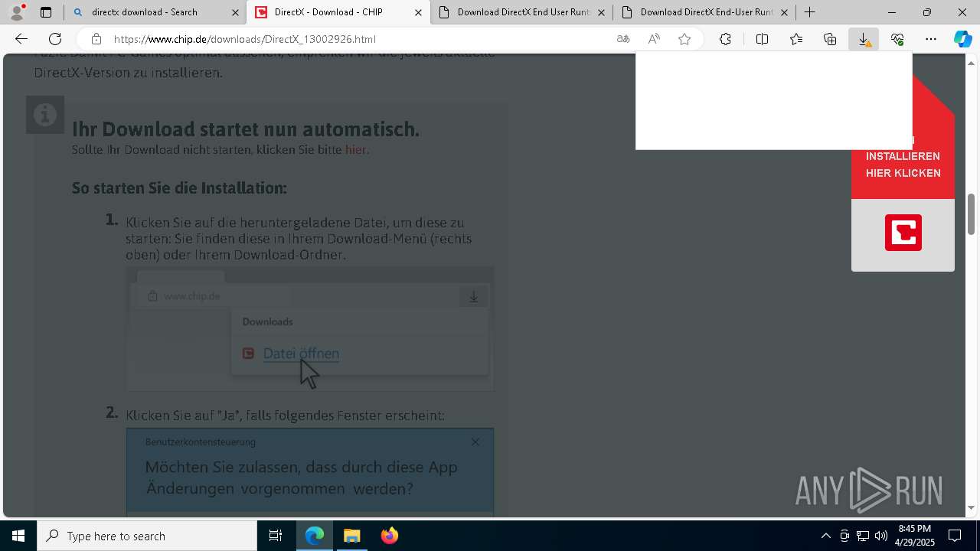This screenshot has height=551, width=980.
Task: Open the collections panel
Action: click(830, 39)
